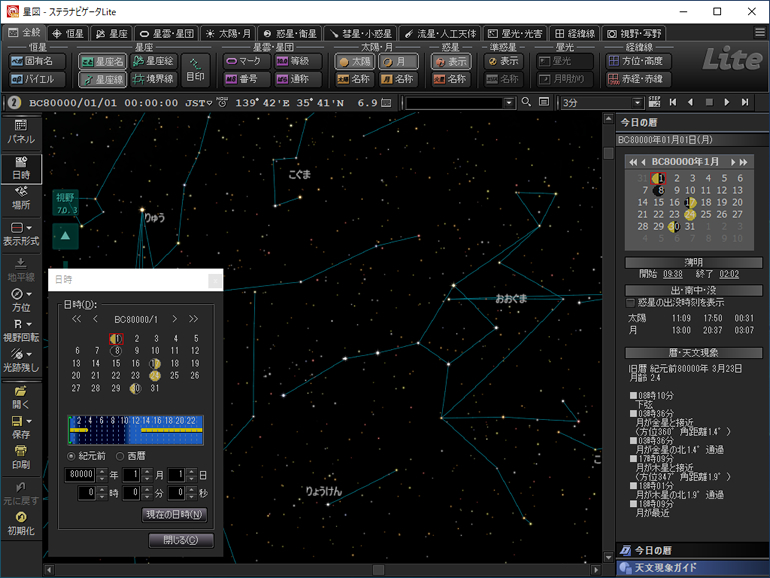Open the パネル panel icon
770x578 pixels.
coord(21,132)
